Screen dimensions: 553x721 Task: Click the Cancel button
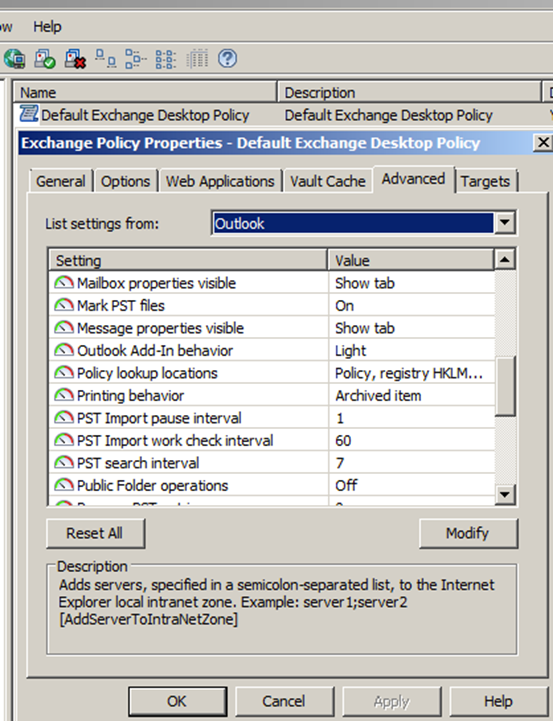284,701
